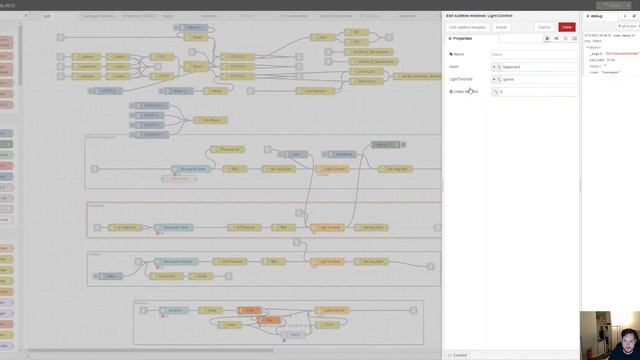640x360 pixels.
Task: Click the Deploy button
Action: point(611,5)
